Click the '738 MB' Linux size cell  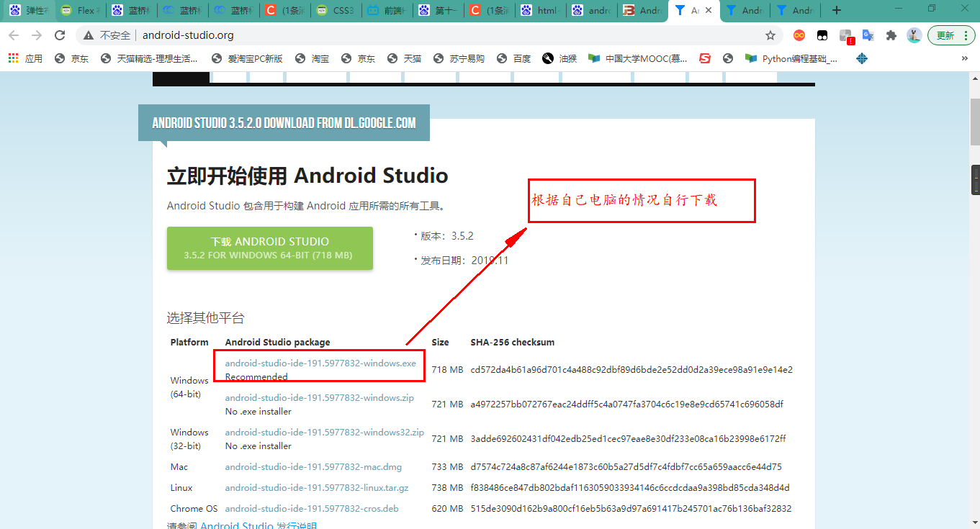pyautogui.click(x=447, y=488)
